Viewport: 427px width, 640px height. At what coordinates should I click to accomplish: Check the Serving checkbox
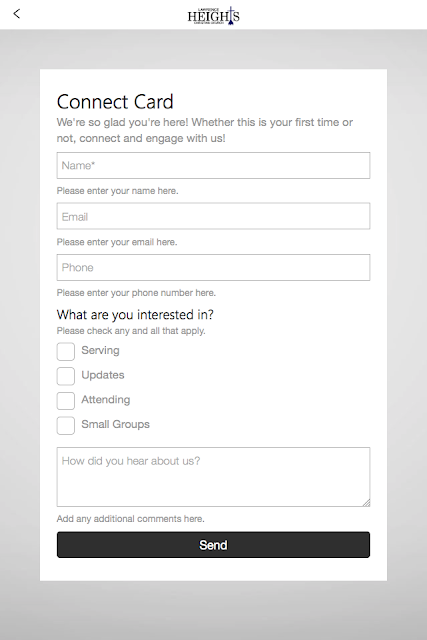[x=66, y=351]
